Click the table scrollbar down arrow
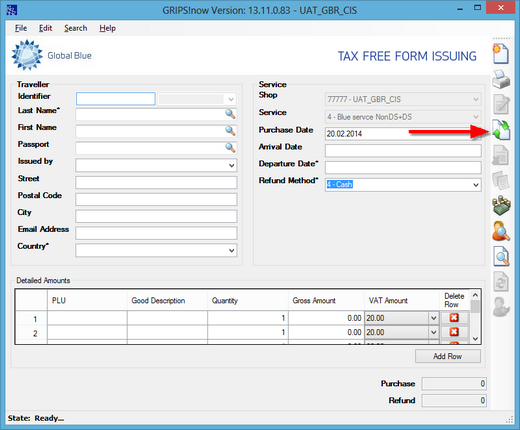Screen dimensions: 520x430 coord(475,339)
